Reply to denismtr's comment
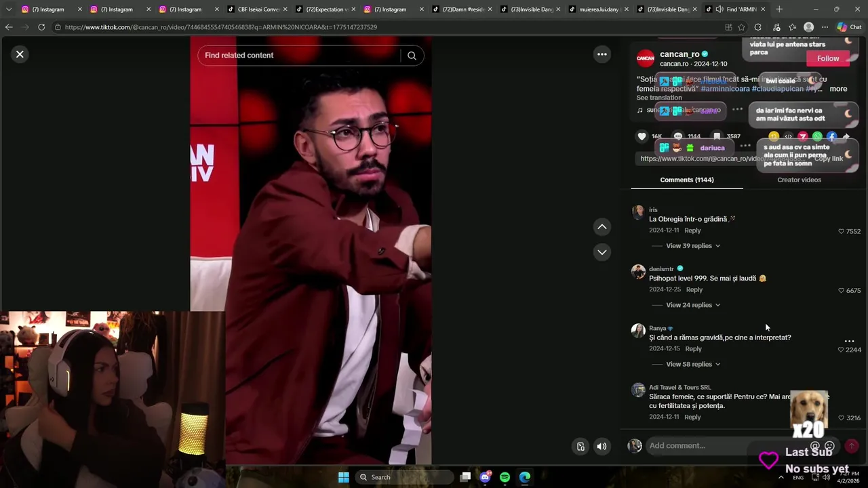The width and height of the screenshot is (868, 488). coord(694,289)
